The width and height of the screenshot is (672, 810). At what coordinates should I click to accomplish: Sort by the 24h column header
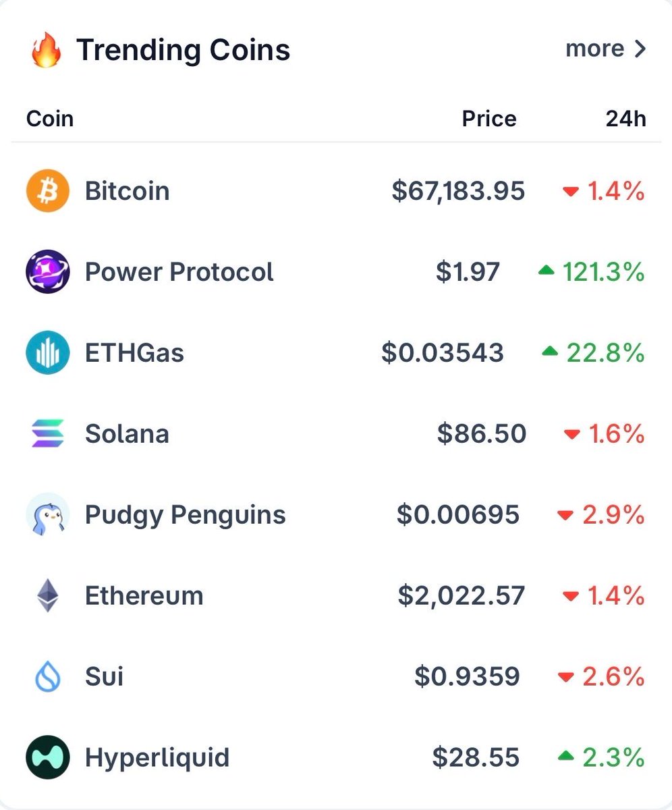point(625,119)
